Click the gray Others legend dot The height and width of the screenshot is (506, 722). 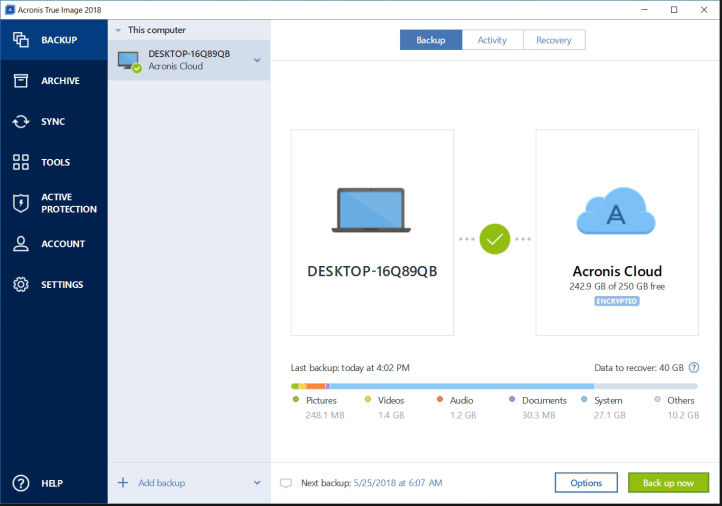[x=657, y=399]
